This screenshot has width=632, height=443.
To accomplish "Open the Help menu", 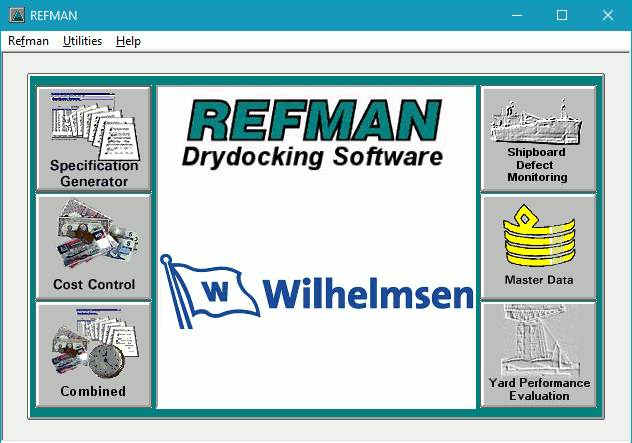I will pyautogui.click(x=128, y=41).
